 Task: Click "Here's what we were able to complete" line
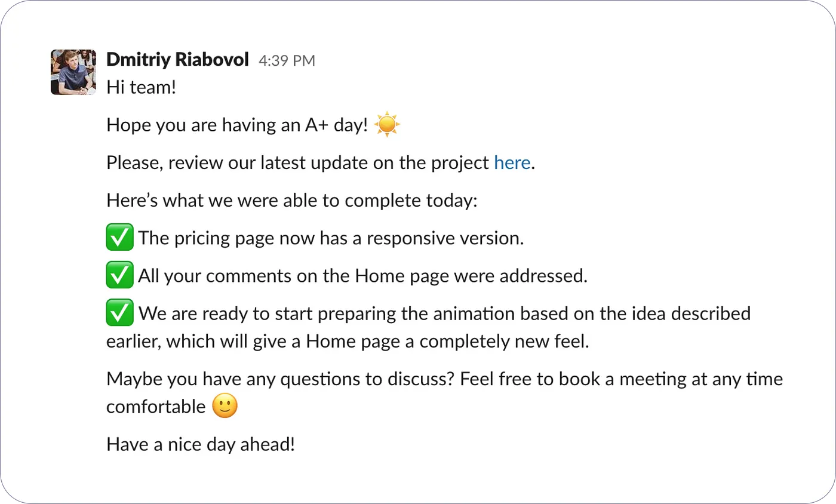point(291,201)
